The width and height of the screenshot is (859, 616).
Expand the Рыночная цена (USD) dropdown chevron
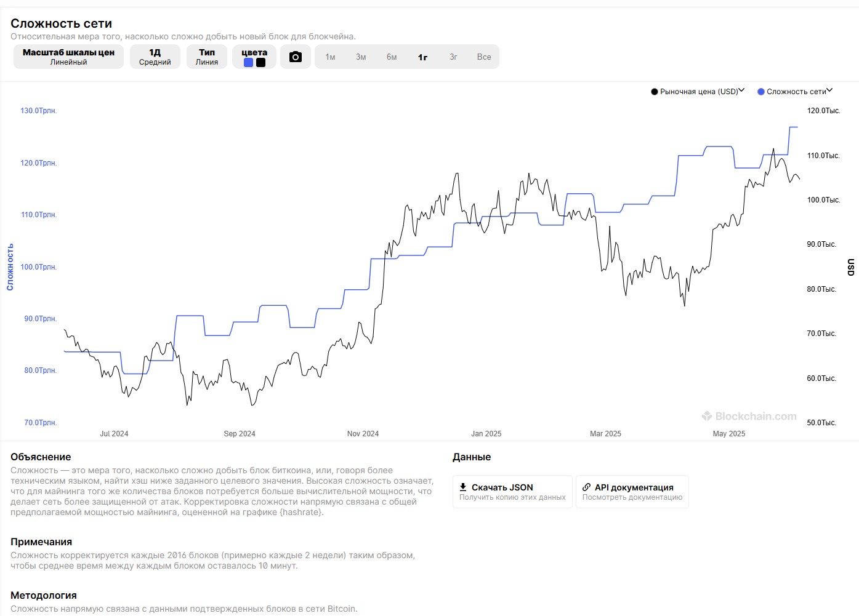pyautogui.click(x=741, y=90)
